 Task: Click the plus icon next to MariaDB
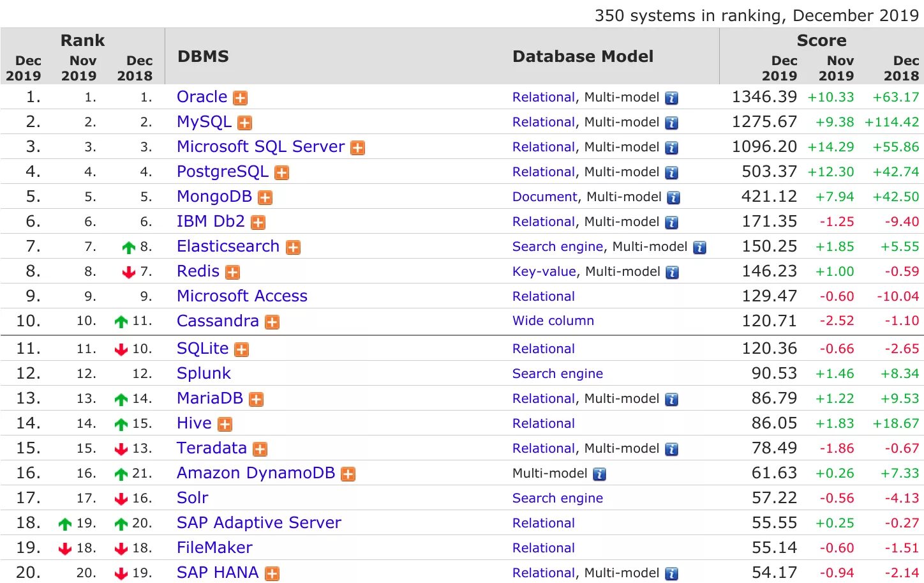[257, 400]
